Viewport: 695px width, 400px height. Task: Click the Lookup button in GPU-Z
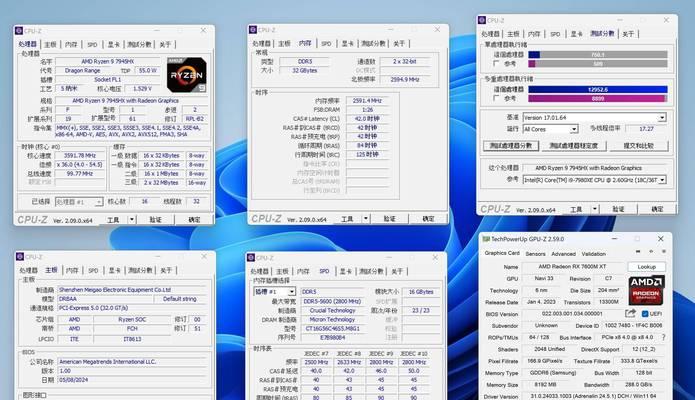[x=646, y=267]
